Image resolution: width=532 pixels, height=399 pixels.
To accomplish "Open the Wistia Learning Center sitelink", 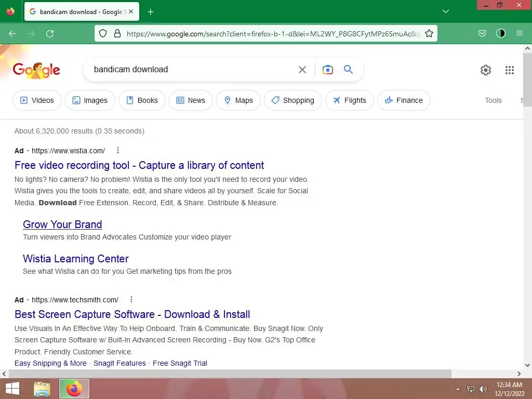I will pyautogui.click(x=76, y=259).
